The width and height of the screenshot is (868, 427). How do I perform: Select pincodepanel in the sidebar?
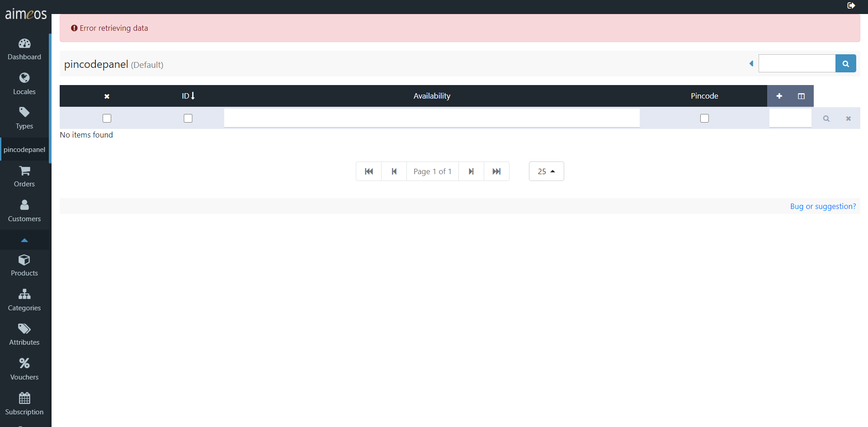pos(24,149)
